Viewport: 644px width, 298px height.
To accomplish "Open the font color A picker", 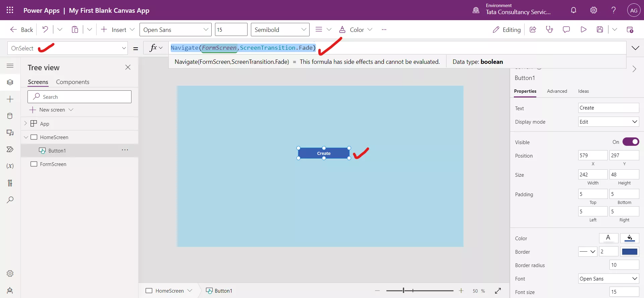I will tap(608, 238).
